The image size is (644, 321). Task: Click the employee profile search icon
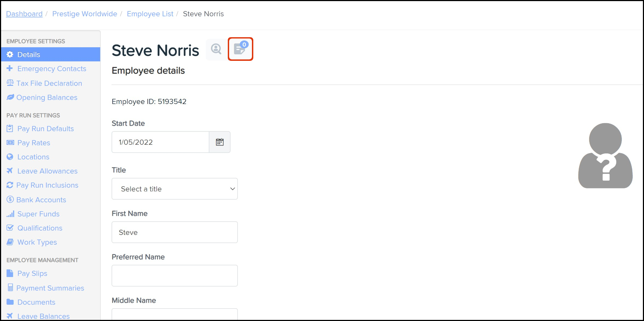216,49
